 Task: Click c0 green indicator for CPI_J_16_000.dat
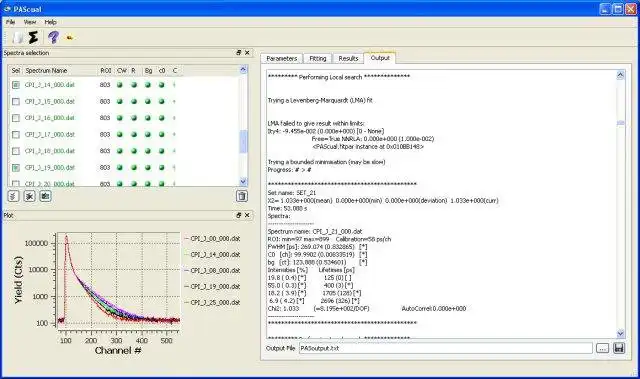click(162, 118)
